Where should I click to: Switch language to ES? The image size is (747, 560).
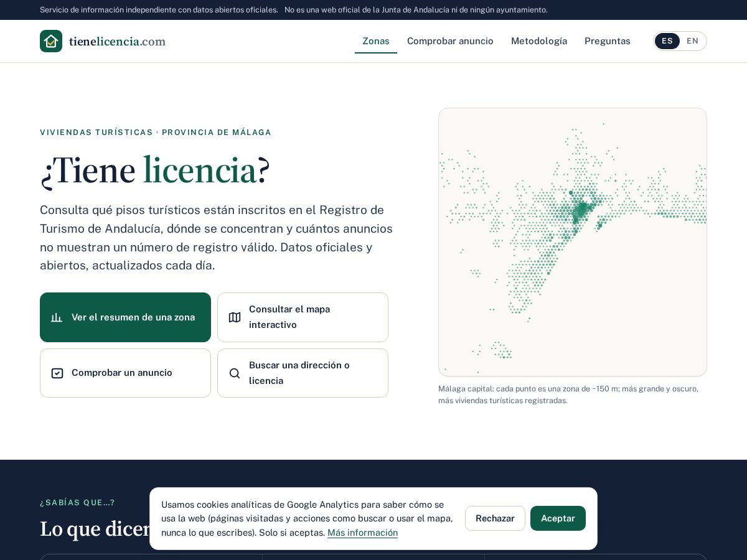(667, 41)
